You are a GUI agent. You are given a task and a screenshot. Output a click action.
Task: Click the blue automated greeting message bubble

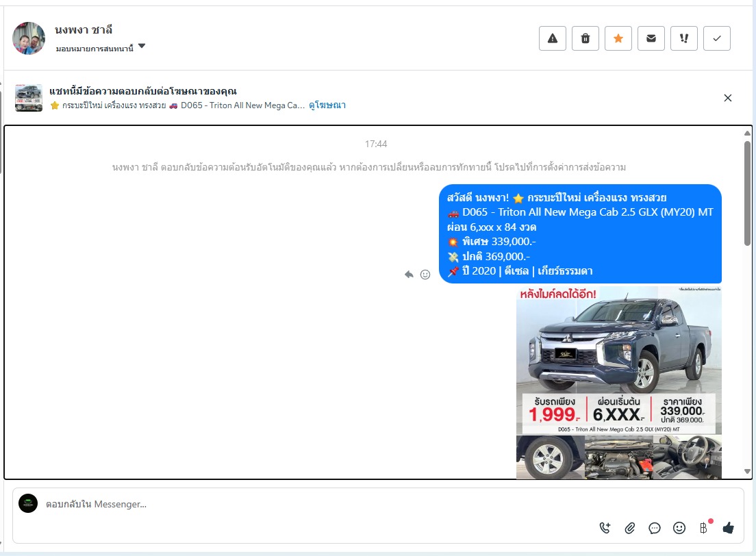tap(581, 234)
